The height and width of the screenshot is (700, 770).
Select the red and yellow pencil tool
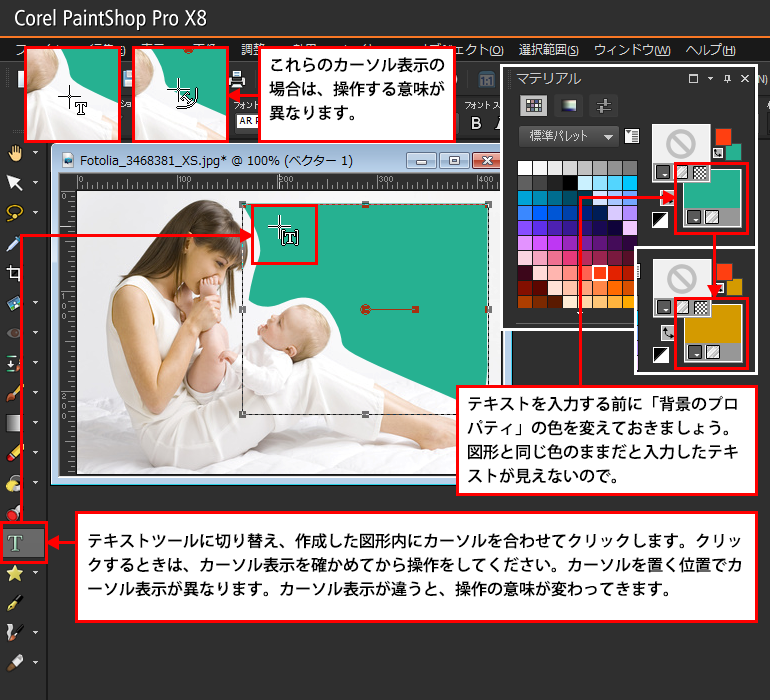pos(15,453)
